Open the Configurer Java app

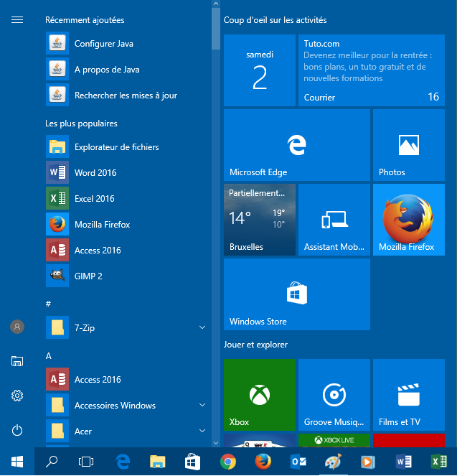[126, 44]
